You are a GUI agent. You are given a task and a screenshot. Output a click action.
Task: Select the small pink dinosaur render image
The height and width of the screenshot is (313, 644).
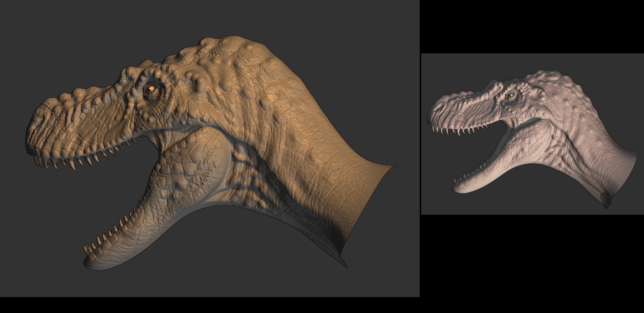pyautogui.click(x=532, y=134)
